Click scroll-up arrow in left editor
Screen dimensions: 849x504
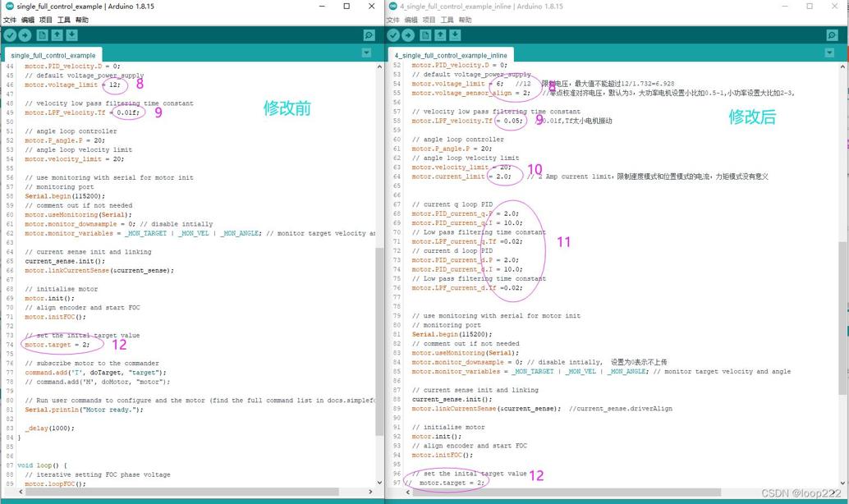379,66
